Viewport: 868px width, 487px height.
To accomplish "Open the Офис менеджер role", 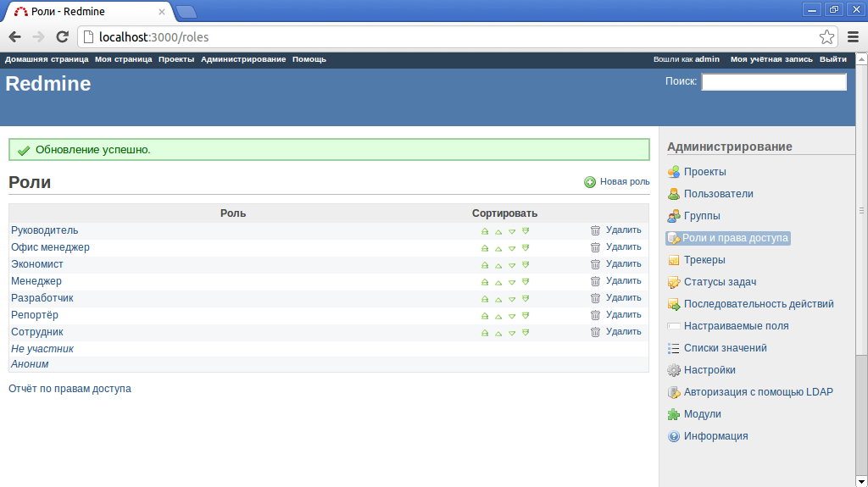I will pyautogui.click(x=50, y=247).
